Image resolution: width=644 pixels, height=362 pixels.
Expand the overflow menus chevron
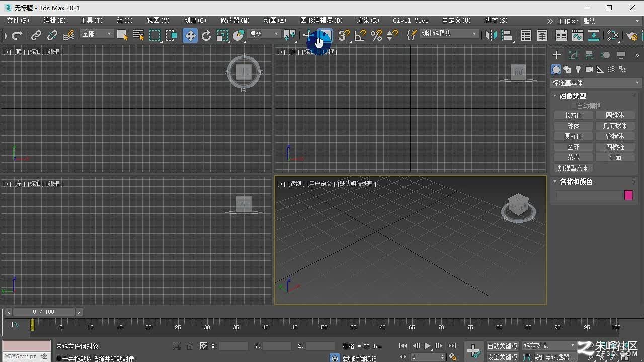pyautogui.click(x=550, y=21)
